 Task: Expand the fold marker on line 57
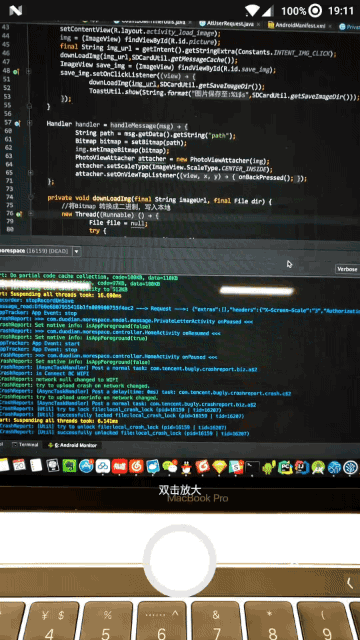tap(29, 123)
